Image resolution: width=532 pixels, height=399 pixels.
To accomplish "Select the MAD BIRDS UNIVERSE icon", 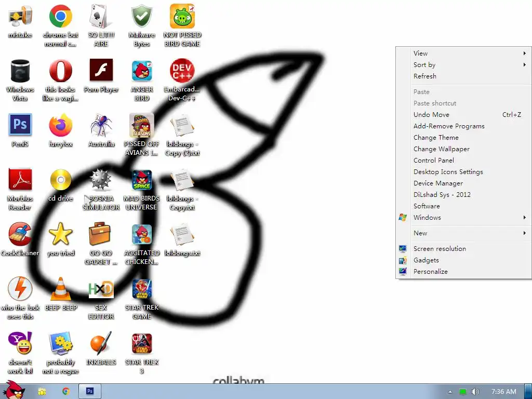I will coord(142,189).
